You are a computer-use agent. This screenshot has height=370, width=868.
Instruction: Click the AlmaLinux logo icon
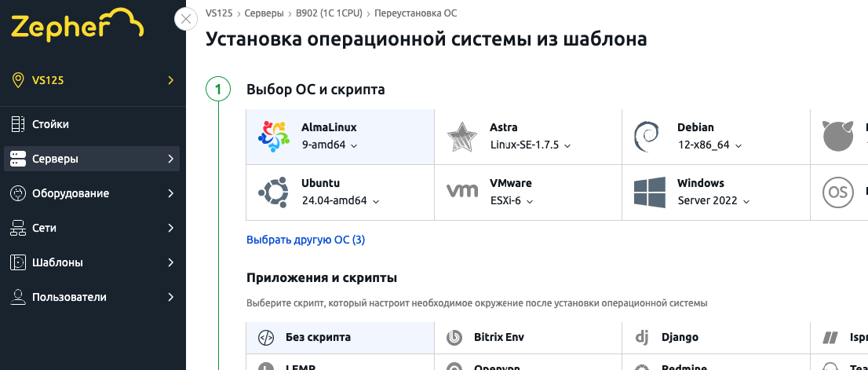pos(274,137)
